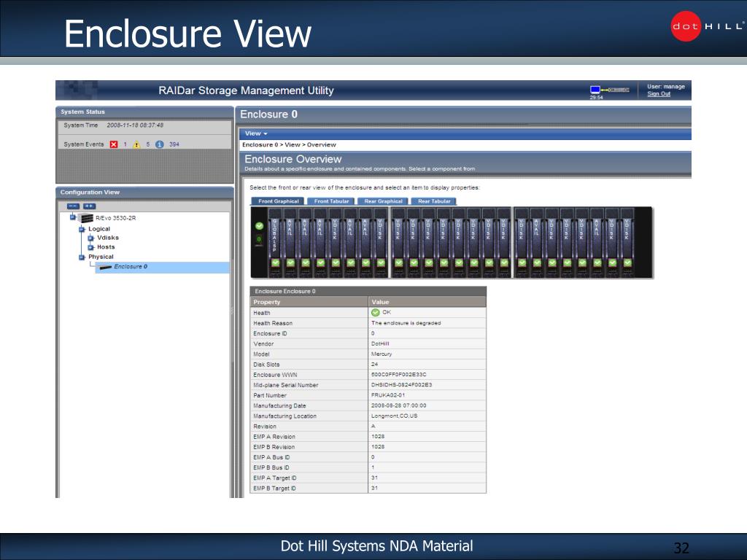Select the Vdisks label in the tree
Image resolution: width=747 pixels, height=560 pixels.
coord(108,238)
